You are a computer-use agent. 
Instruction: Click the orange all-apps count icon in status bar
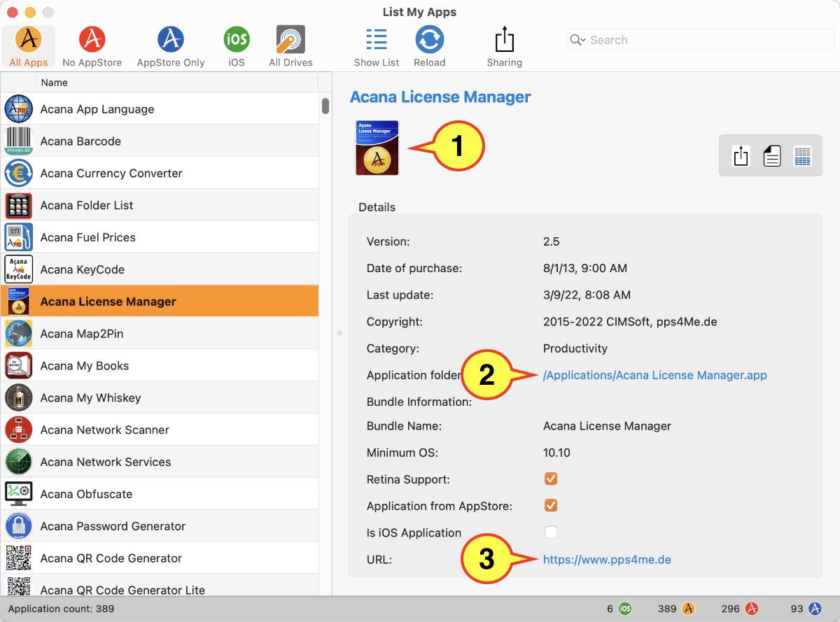(688, 609)
